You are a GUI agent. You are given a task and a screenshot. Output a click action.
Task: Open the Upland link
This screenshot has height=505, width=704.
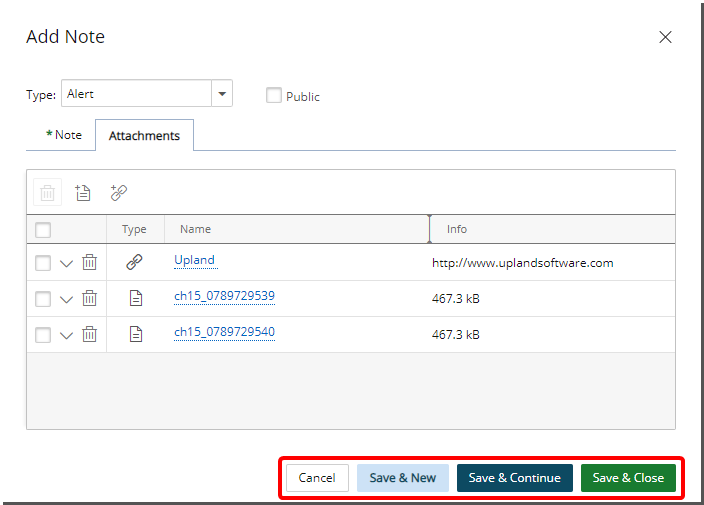(x=194, y=260)
